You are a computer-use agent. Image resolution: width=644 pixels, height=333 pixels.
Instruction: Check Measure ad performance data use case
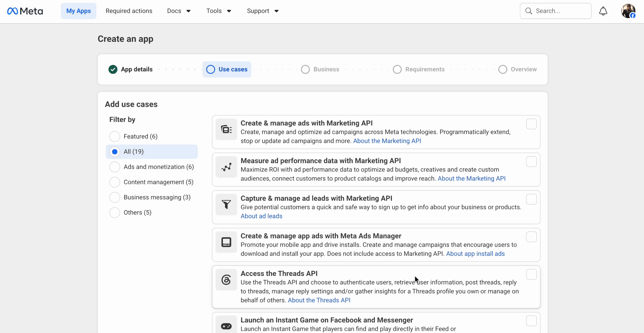point(531,162)
